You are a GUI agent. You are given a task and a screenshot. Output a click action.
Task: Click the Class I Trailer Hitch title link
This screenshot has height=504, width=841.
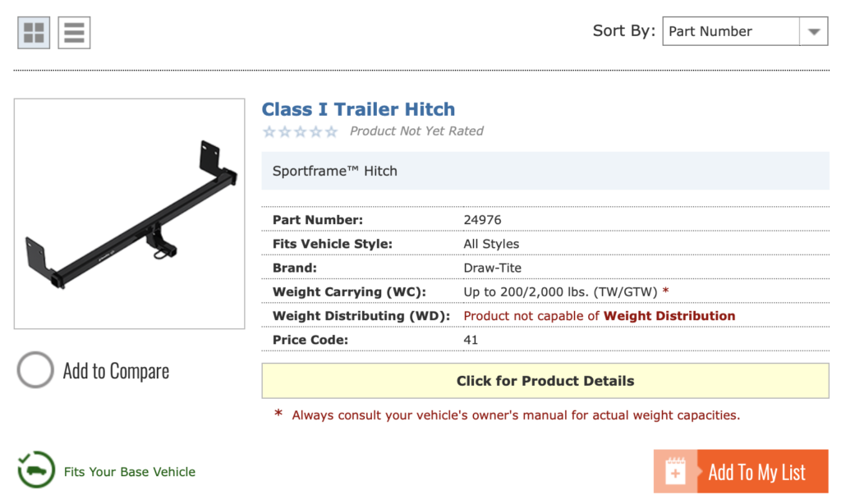(x=358, y=109)
